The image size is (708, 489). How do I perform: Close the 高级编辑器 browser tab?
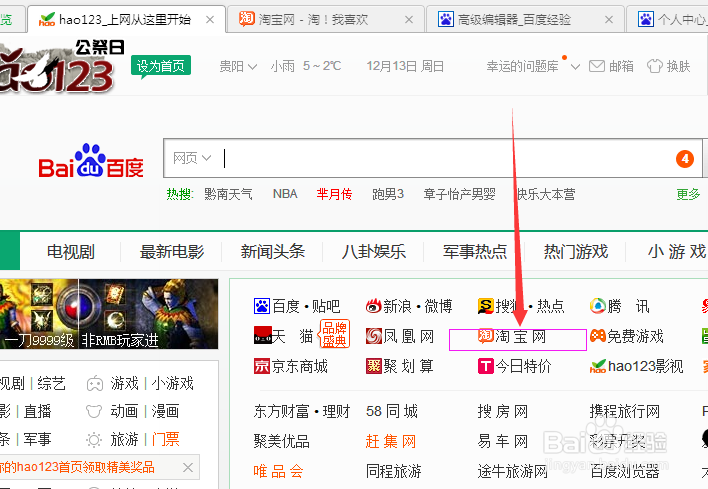pyautogui.click(x=609, y=19)
